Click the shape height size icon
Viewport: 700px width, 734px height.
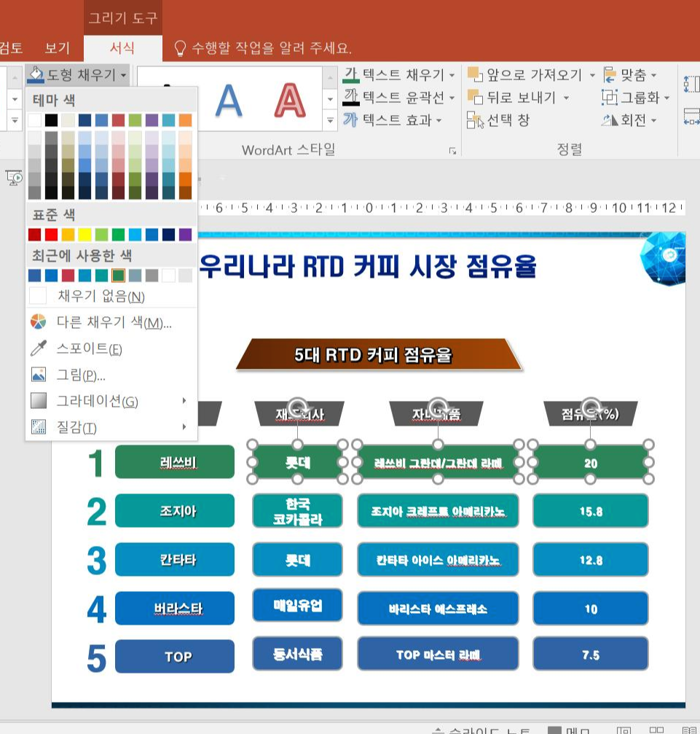691,85
